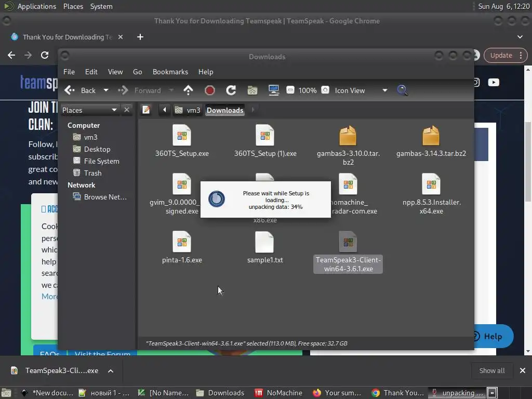Open the Go menu
This screenshot has width=532, height=399.
pyautogui.click(x=137, y=72)
